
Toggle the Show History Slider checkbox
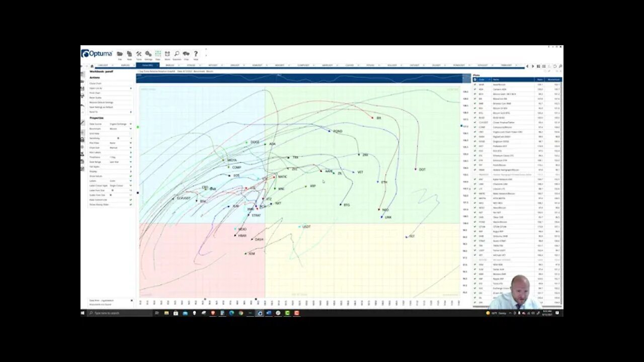click(x=131, y=205)
